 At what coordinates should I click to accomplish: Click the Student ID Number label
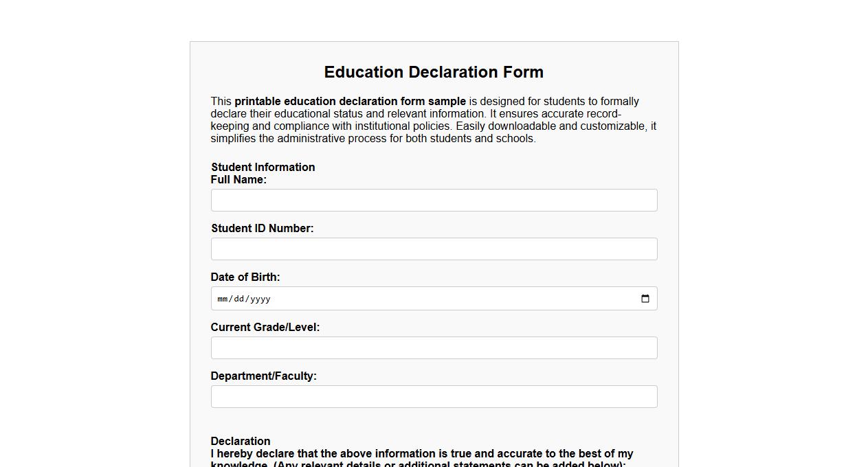pyautogui.click(x=262, y=228)
